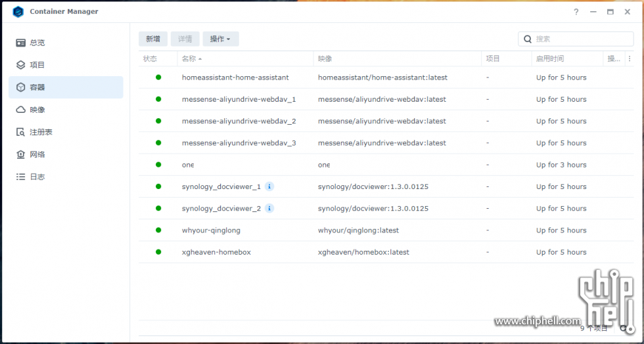
Task: Click the Container Manager window title
Action: [x=64, y=12]
